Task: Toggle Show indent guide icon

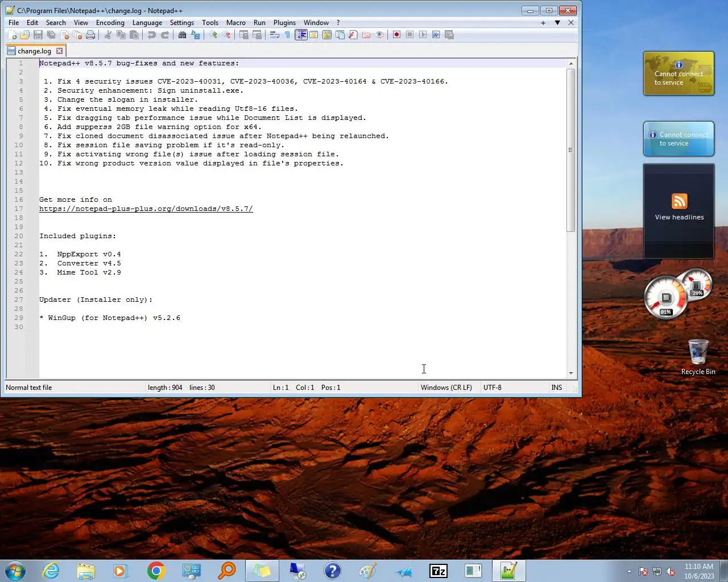Action: click(301, 35)
